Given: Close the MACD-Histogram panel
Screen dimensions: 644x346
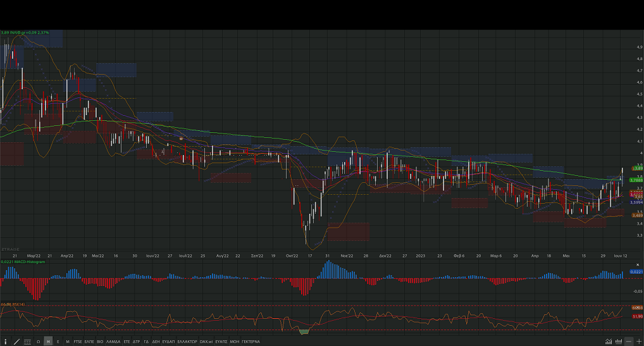Looking at the screenshot, I should pyautogui.click(x=638, y=265).
